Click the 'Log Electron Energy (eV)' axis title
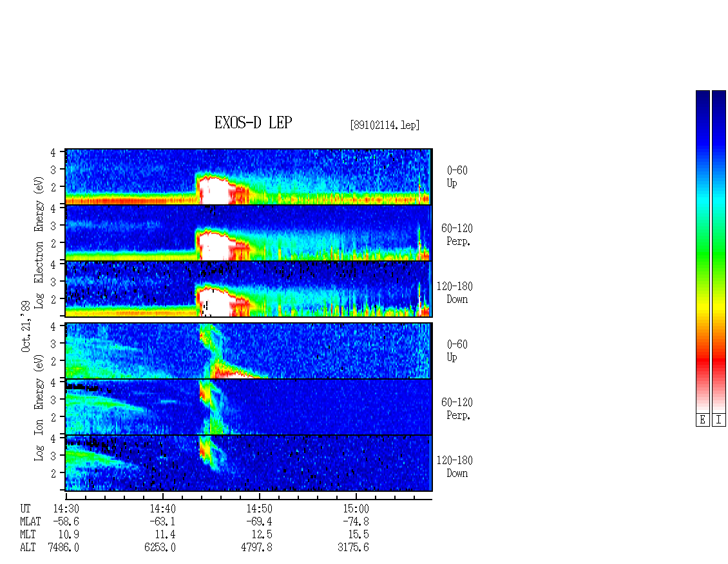The height and width of the screenshot is (564, 728). [39, 242]
